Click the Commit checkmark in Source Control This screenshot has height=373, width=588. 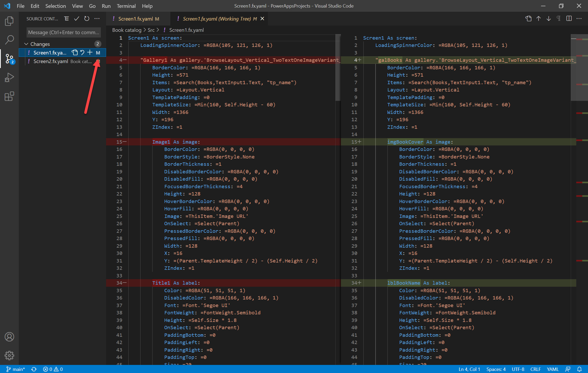click(77, 19)
